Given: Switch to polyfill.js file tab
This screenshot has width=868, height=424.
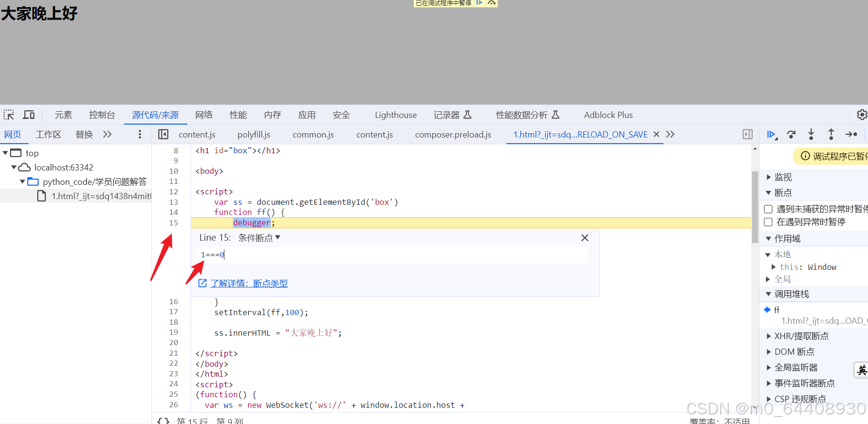Looking at the screenshot, I should [254, 134].
